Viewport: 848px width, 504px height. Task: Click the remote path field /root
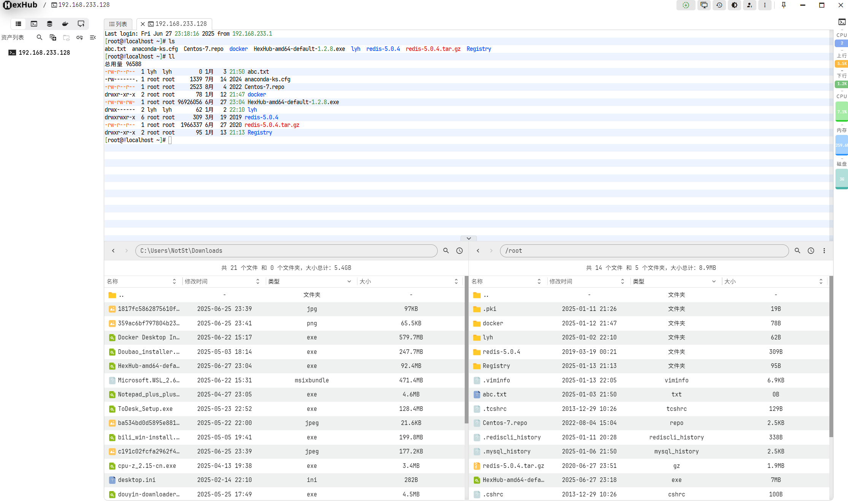pyautogui.click(x=644, y=250)
